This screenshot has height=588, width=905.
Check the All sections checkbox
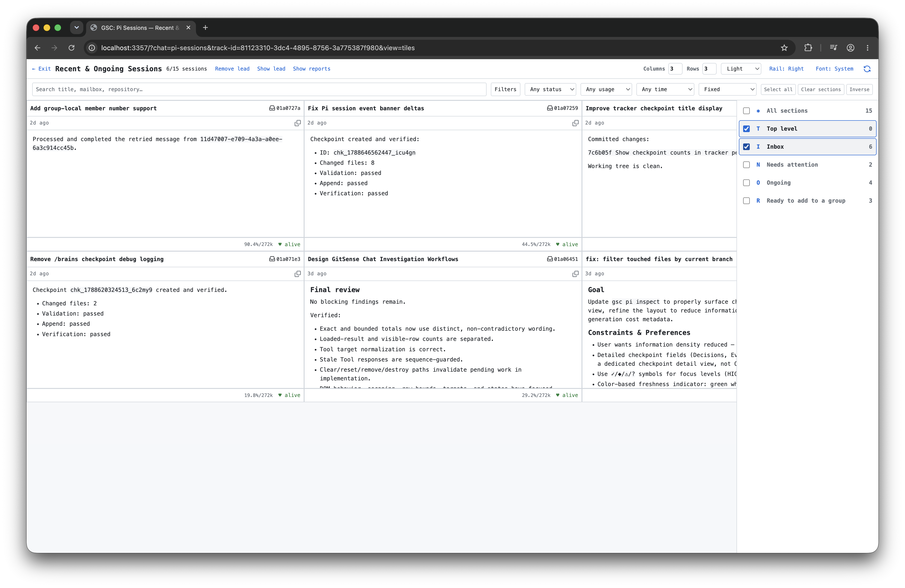click(x=746, y=111)
